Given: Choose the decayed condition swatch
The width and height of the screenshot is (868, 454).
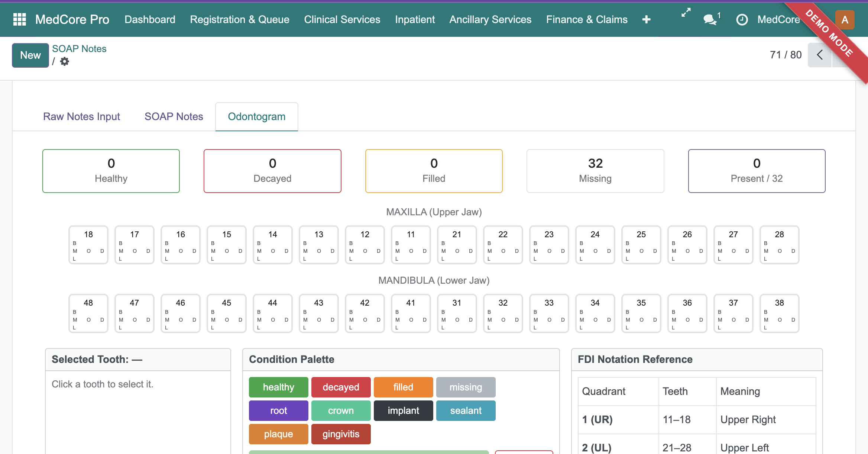Looking at the screenshot, I should [x=341, y=387].
